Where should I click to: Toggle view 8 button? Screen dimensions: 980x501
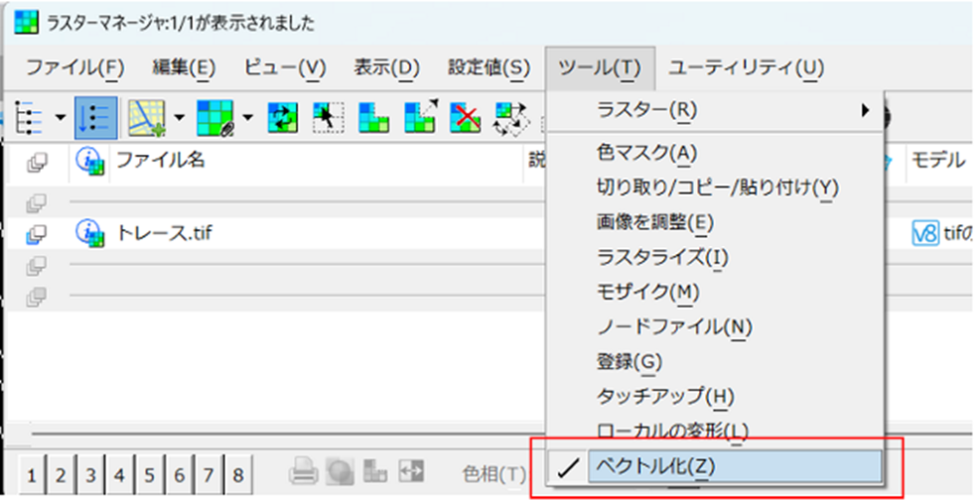[x=237, y=475]
